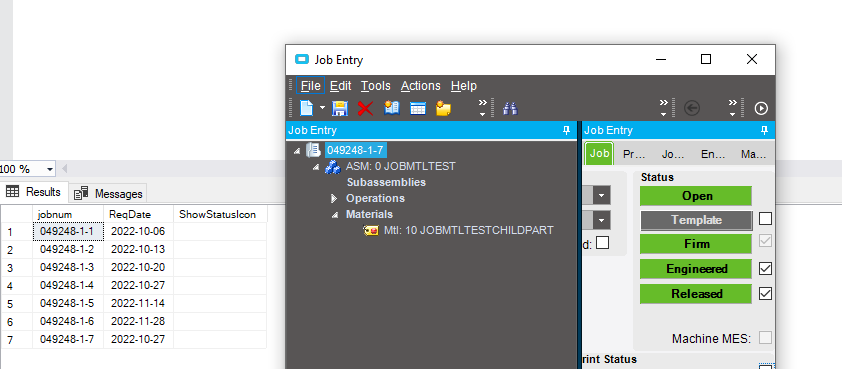Switch to the Messages tab

[108, 193]
